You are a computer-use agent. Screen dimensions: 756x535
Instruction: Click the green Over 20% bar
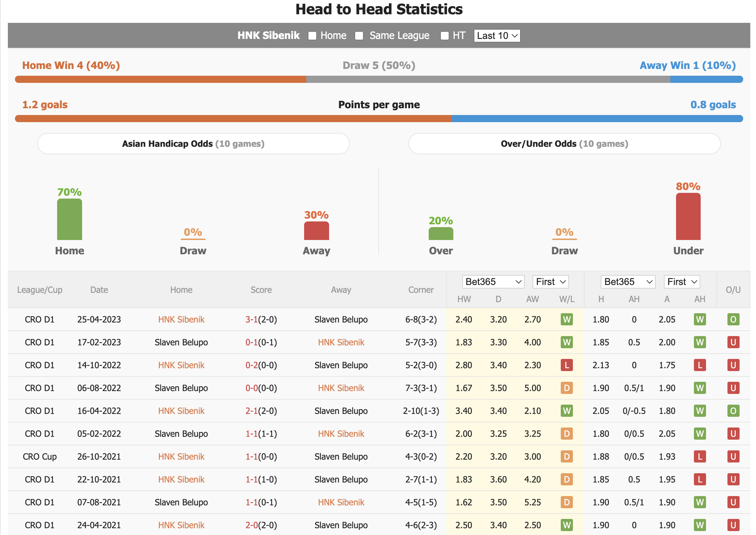pos(441,234)
